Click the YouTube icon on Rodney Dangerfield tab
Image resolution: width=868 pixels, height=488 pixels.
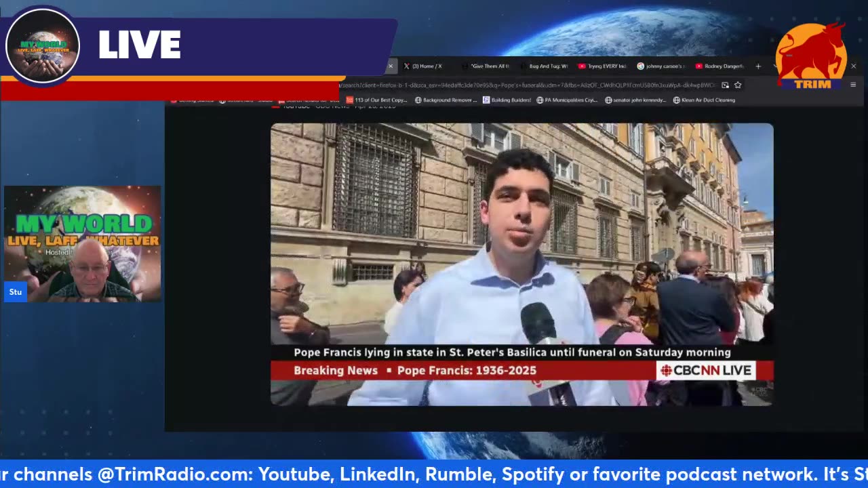coord(699,66)
